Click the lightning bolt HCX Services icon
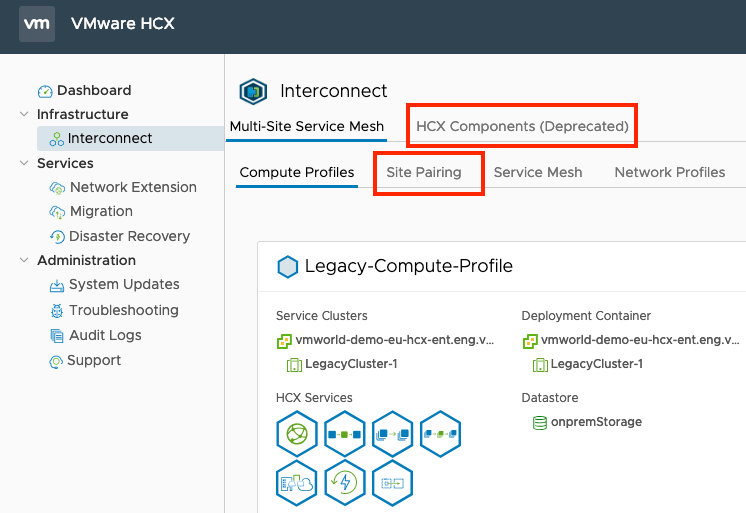 (x=343, y=483)
